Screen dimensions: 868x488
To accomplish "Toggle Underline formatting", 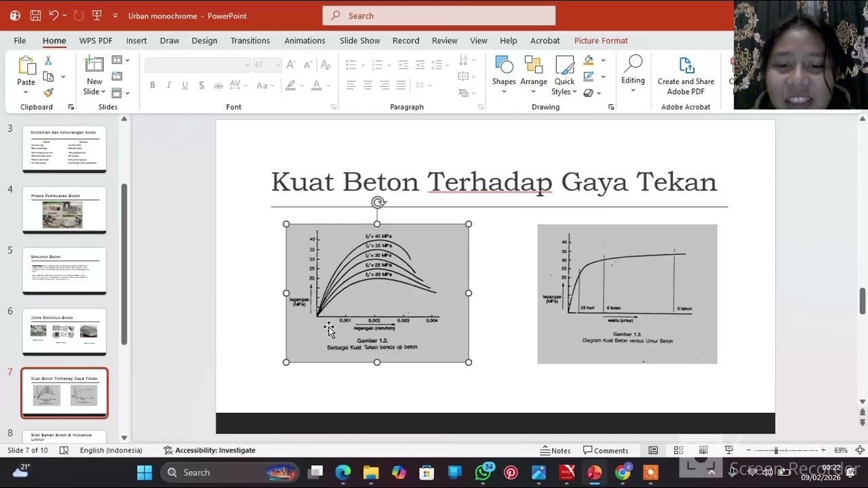I will [x=184, y=85].
